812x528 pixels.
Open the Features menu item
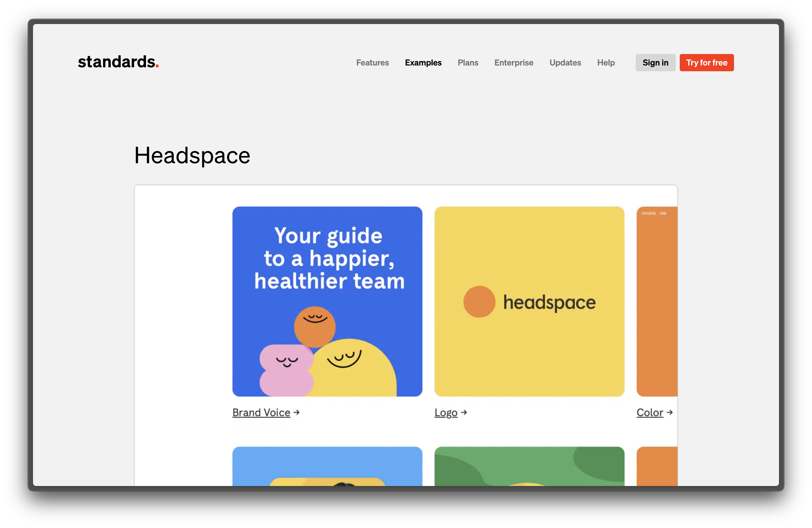coord(372,63)
